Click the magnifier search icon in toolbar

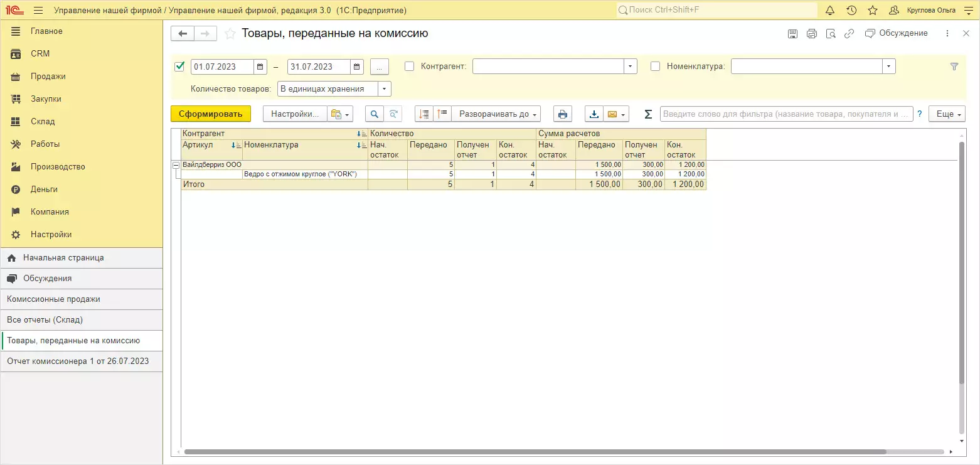pyautogui.click(x=375, y=114)
